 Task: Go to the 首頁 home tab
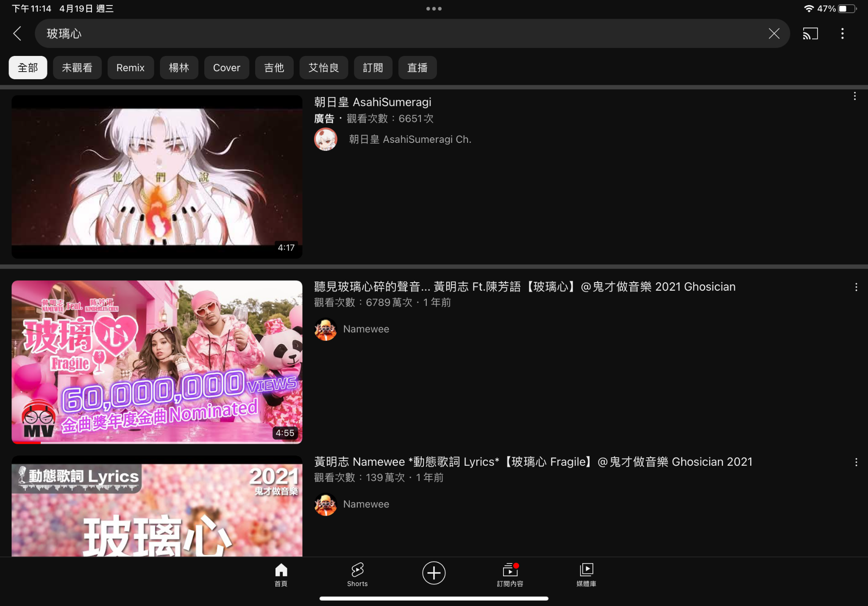tap(281, 575)
